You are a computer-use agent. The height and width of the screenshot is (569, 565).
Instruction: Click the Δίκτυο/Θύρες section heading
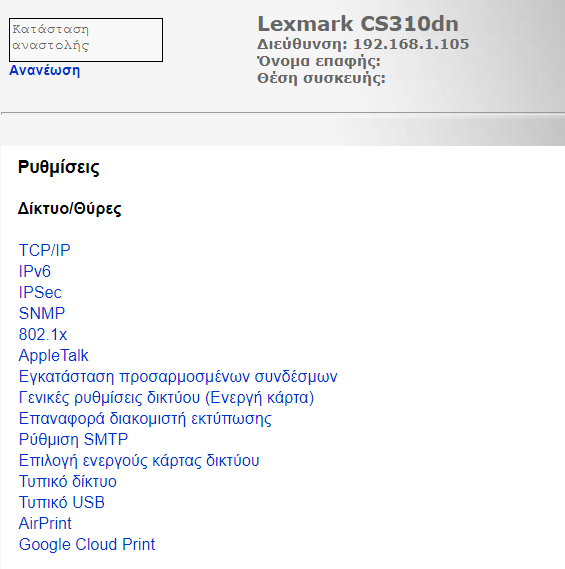69,209
